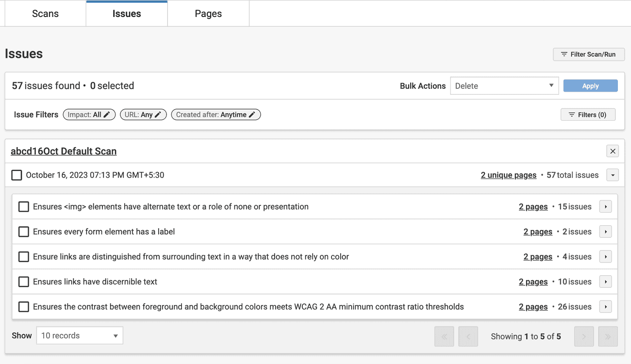Screen dimensions: 631x364
Task: Apply the selected bulk action
Action: click(590, 85)
